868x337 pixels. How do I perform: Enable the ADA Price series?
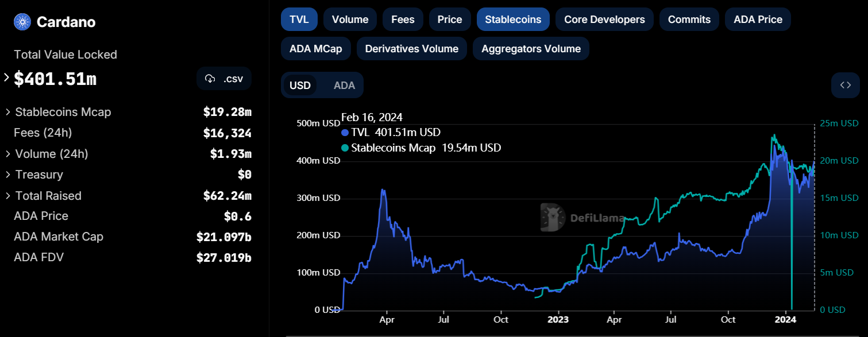(x=758, y=20)
